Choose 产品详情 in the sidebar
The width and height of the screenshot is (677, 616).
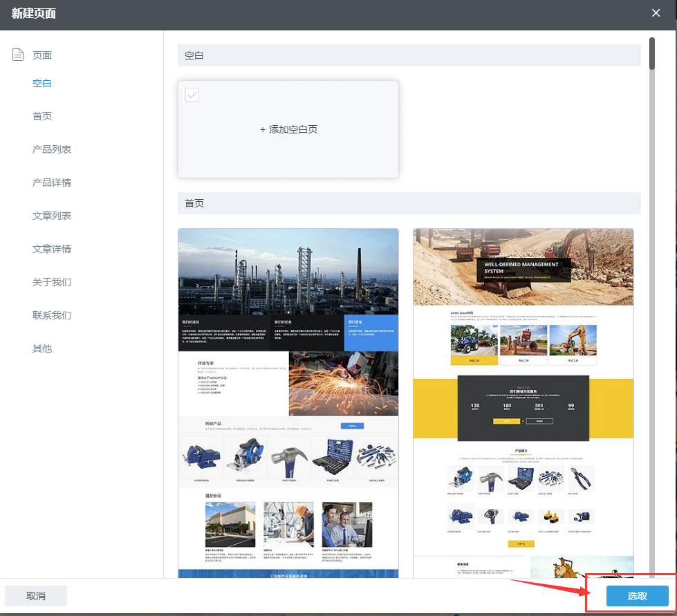pyautogui.click(x=52, y=183)
